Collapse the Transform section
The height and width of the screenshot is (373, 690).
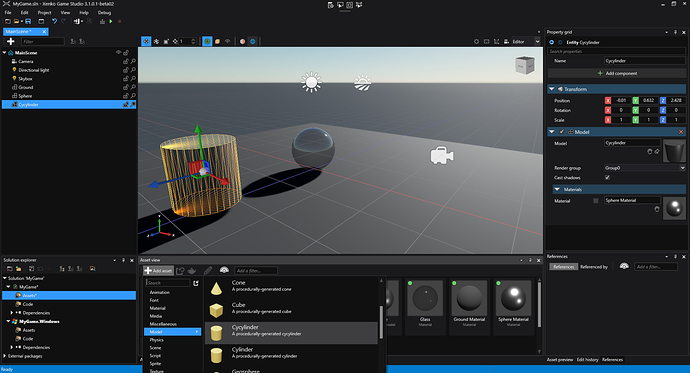tap(551, 89)
